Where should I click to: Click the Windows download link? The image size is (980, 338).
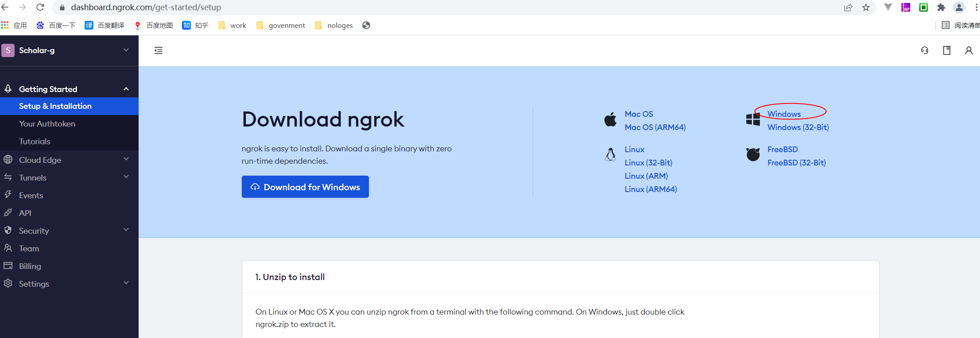coord(784,114)
